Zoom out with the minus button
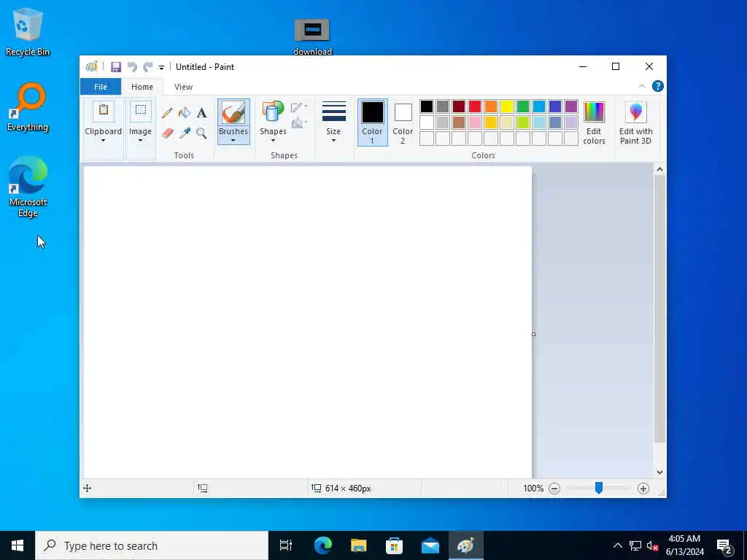 pyautogui.click(x=554, y=488)
